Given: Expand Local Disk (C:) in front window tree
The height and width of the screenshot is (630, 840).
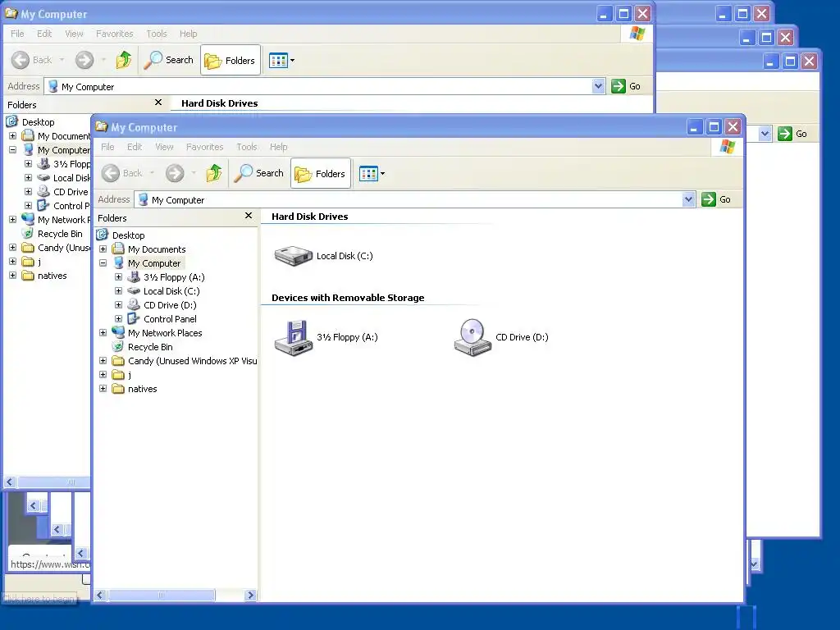Looking at the screenshot, I should [118, 291].
